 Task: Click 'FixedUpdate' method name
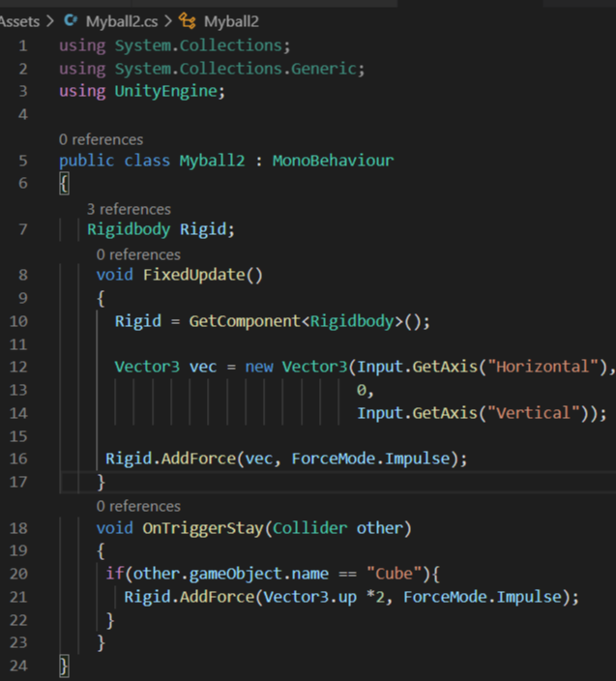[194, 275]
